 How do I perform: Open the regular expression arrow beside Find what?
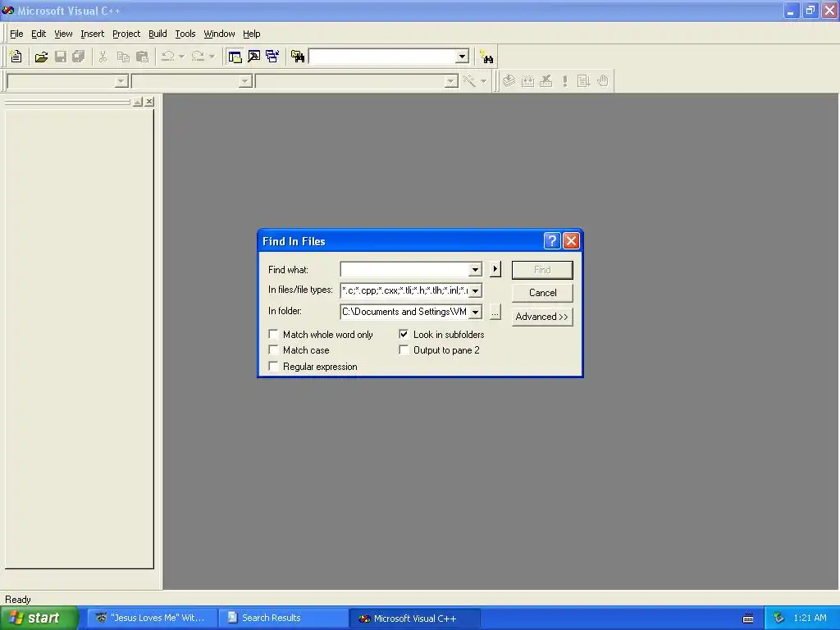495,269
